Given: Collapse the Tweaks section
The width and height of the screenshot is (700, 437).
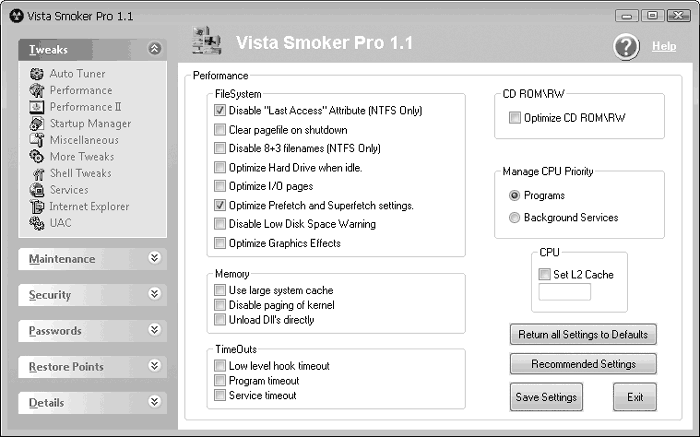Looking at the screenshot, I should [x=154, y=49].
